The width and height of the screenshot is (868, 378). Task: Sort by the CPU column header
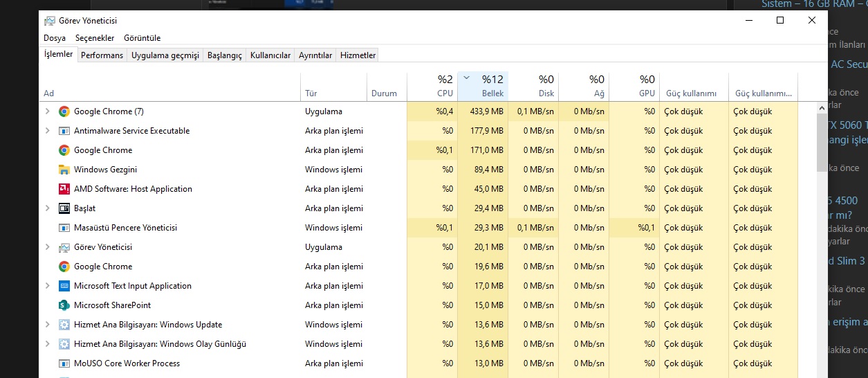[x=432, y=86]
